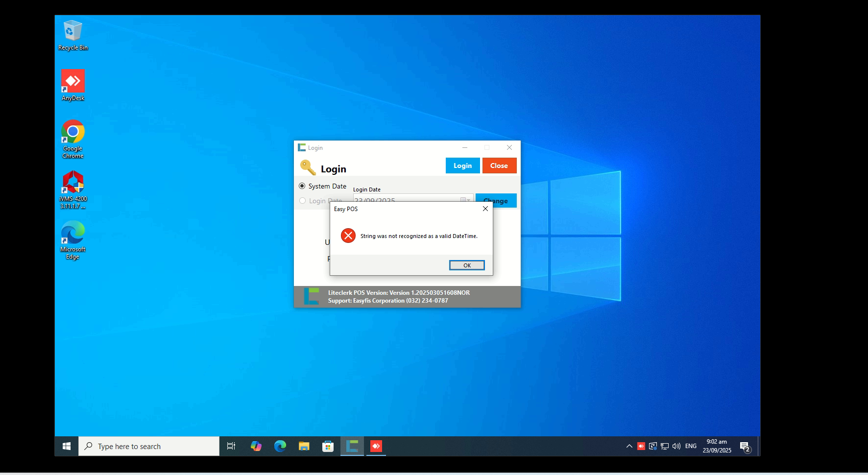
Task: Launch File Explorer from the taskbar
Action: (304, 446)
